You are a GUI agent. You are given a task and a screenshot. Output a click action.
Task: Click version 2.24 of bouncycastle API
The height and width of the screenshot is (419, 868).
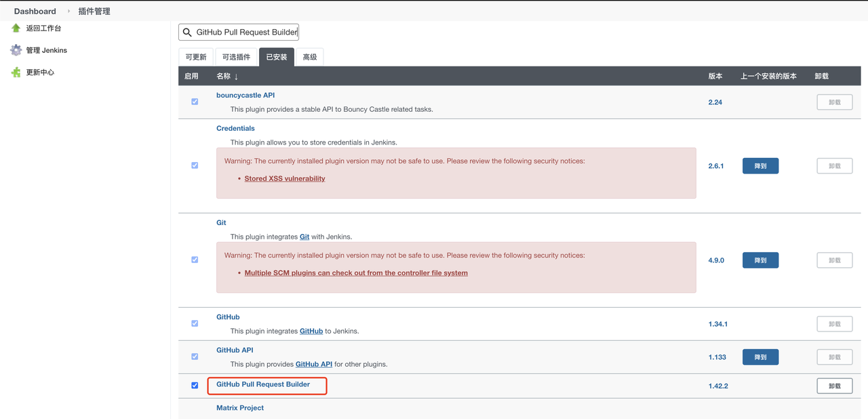715,102
